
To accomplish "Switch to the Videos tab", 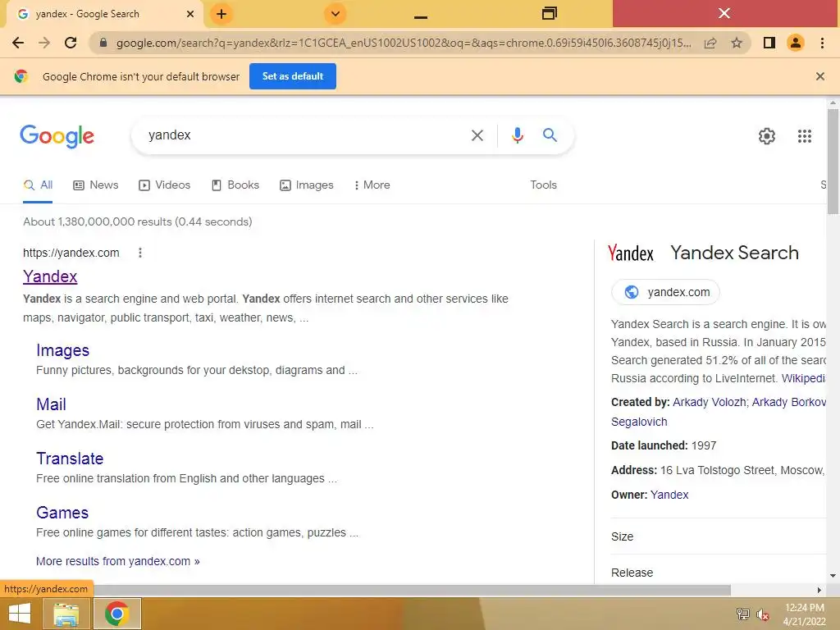I will (x=164, y=185).
